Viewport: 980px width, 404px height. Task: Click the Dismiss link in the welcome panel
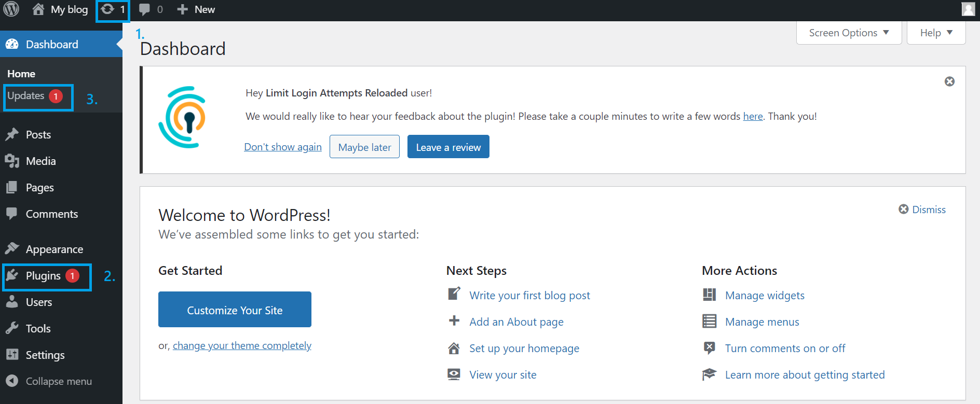click(929, 210)
